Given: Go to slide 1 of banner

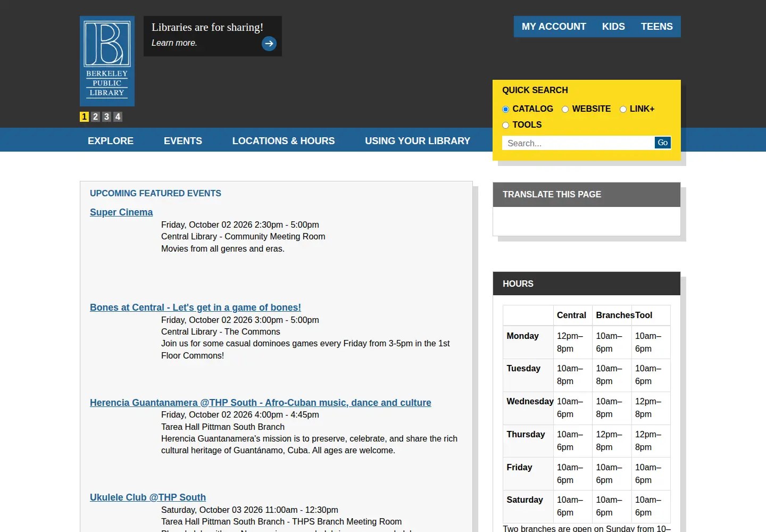Looking at the screenshot, I should [x=84, y=117].
